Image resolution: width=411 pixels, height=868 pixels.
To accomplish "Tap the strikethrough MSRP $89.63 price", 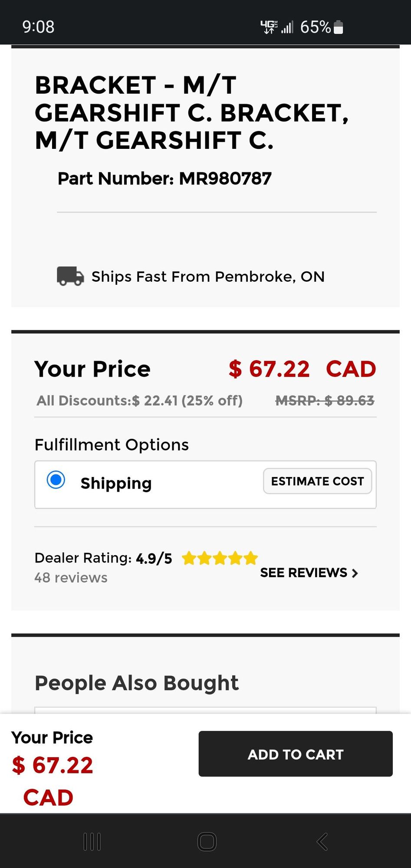I will [x=325, y=401].
